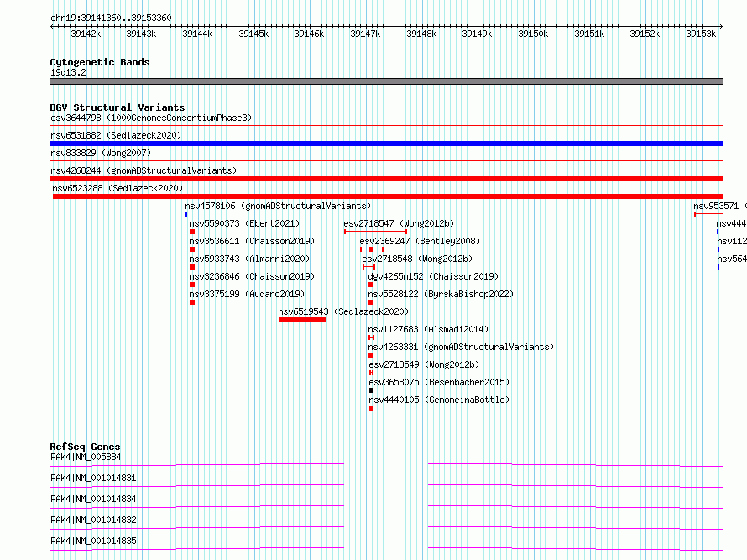Select red marker under nsv3375199
Viewport: 747px width, 560px height.
192,302
